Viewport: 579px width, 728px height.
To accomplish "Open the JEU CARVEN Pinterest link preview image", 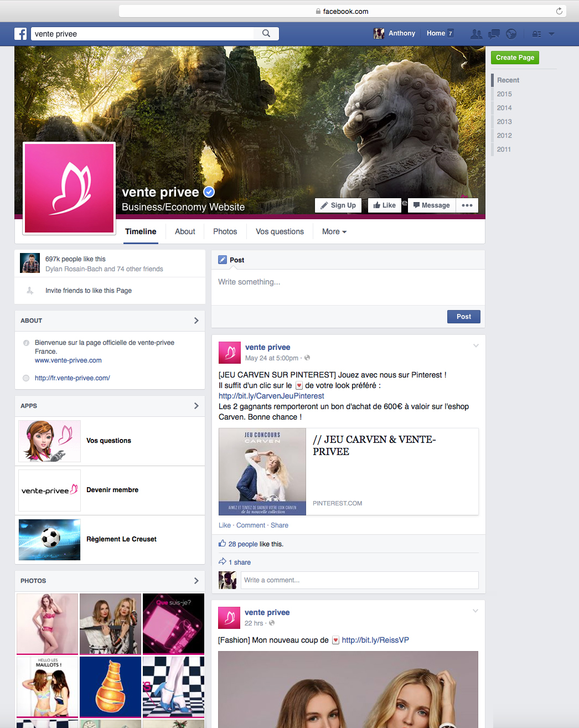I will [262, 472].
